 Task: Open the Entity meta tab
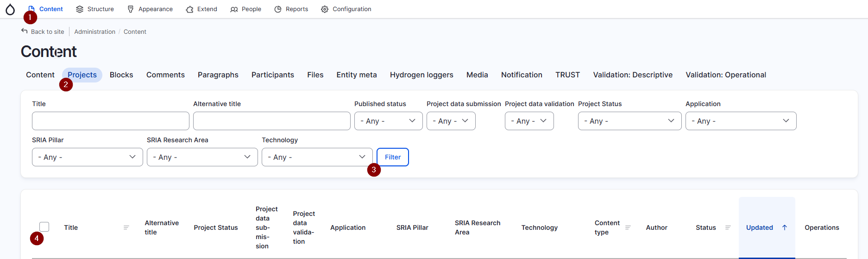click(357, 75)
